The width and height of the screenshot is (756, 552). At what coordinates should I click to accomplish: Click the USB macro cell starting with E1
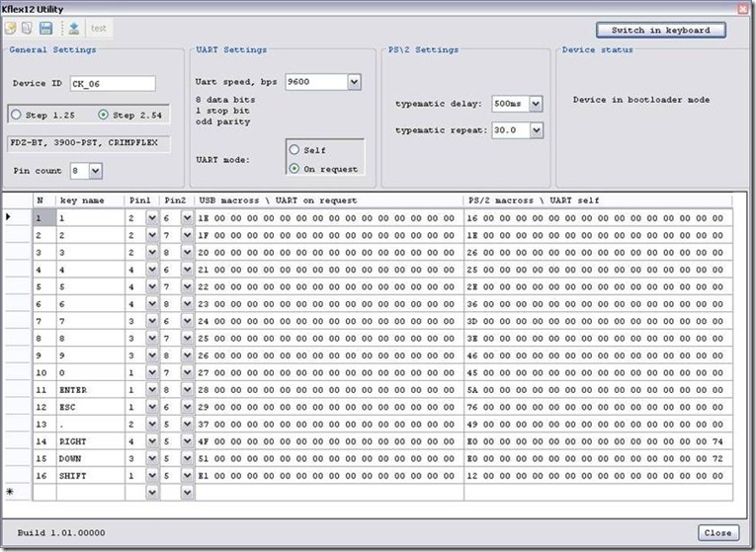tap(329, 475)
